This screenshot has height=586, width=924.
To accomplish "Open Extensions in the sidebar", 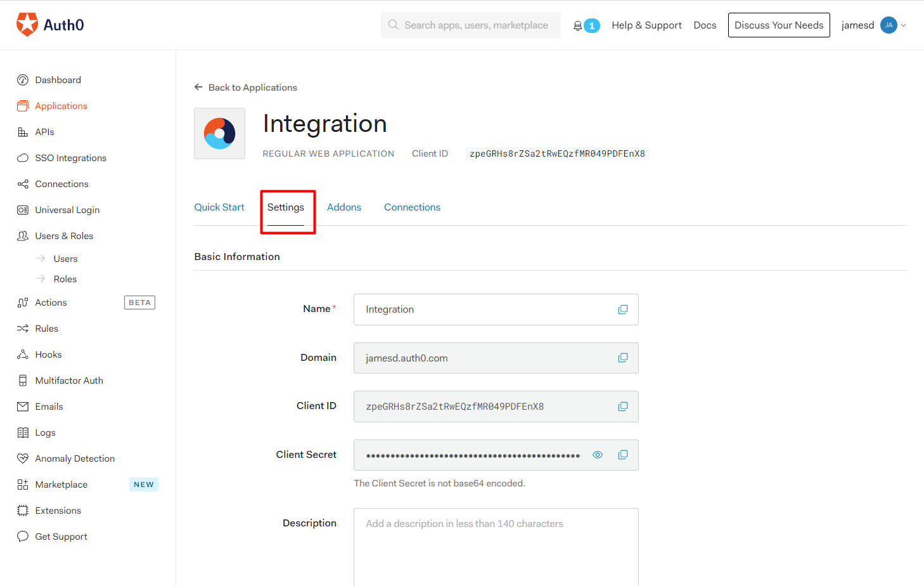I will 58,511.
